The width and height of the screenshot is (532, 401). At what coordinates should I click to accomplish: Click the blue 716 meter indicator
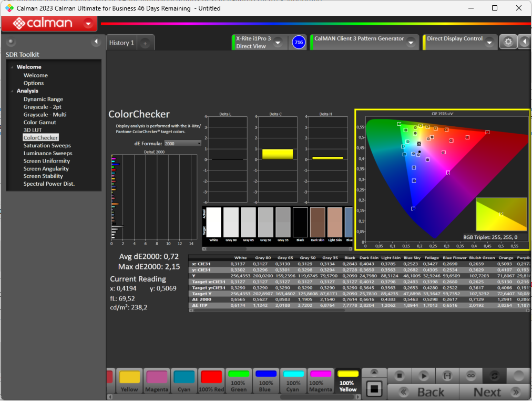tap(299, 43)
